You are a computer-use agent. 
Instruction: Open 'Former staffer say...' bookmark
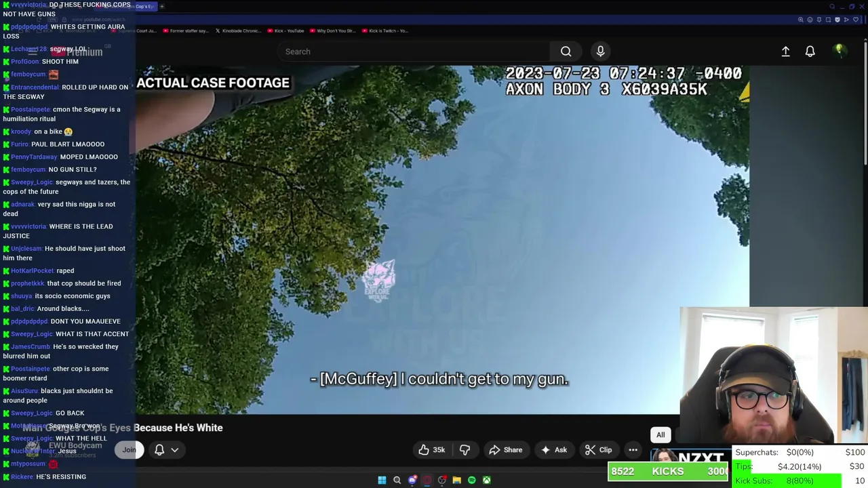point(185,30)
